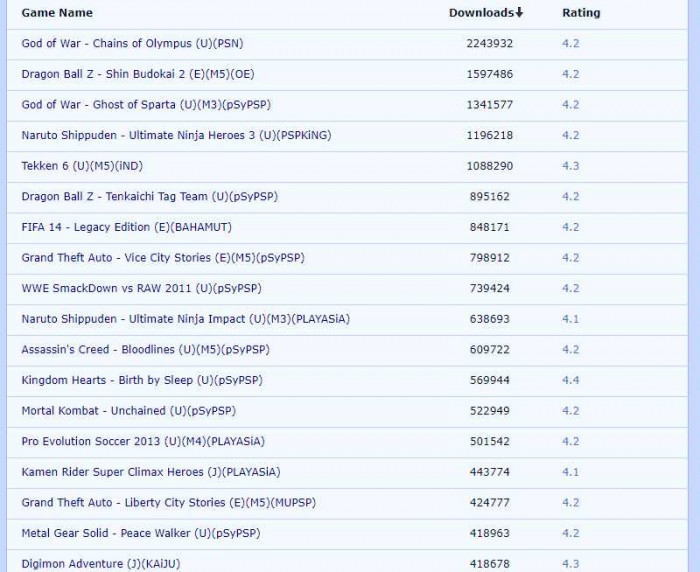Select download count 798912
The height and width of the screenshot is (572, 700).
pos(490,258)
